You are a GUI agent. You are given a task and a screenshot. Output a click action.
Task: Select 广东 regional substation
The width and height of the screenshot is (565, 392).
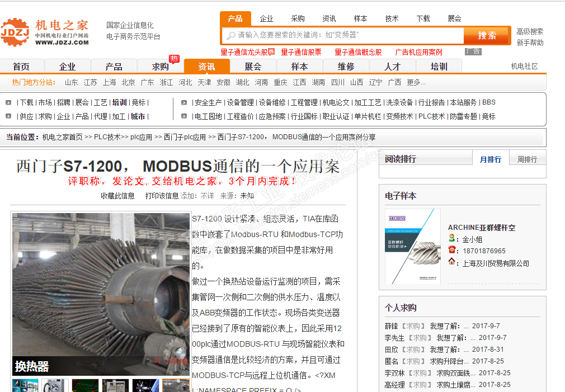point(147,83)
